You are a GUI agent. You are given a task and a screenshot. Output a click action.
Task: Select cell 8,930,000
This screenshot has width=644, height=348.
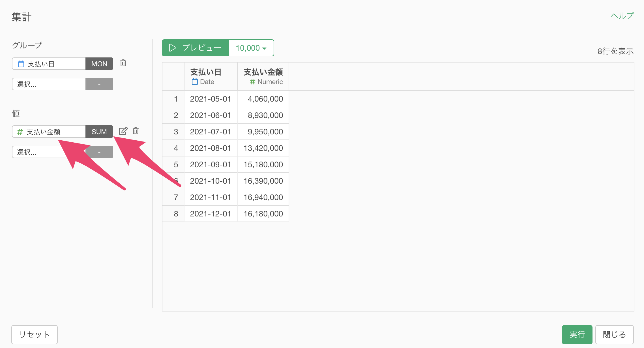click(263, 115)
